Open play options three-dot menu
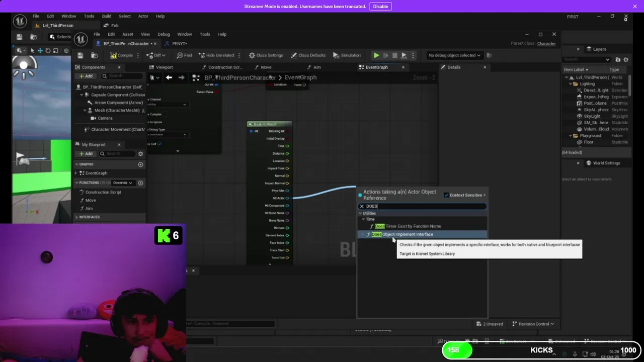This screenshot has width=644, height=362. pyautogui.click(x=413, y=55)
